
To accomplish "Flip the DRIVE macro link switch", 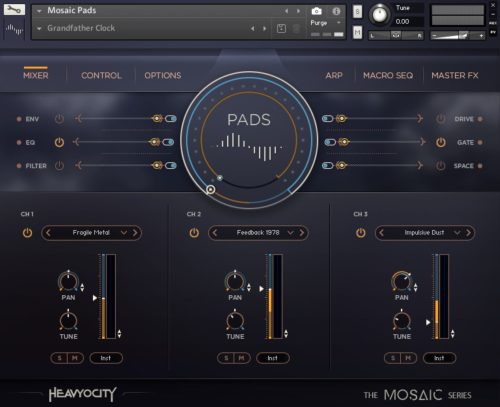I will pyautogui.click(x=328, y=119).
